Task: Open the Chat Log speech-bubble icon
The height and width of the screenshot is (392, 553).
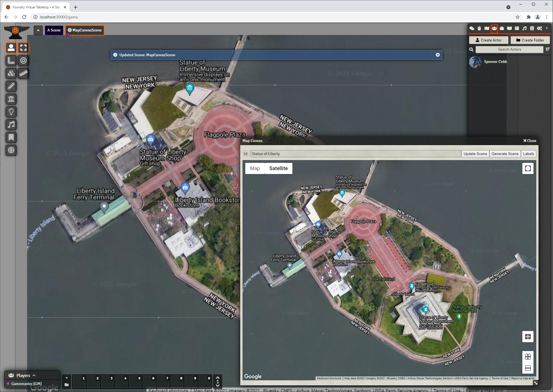Action: click(472, 28)
